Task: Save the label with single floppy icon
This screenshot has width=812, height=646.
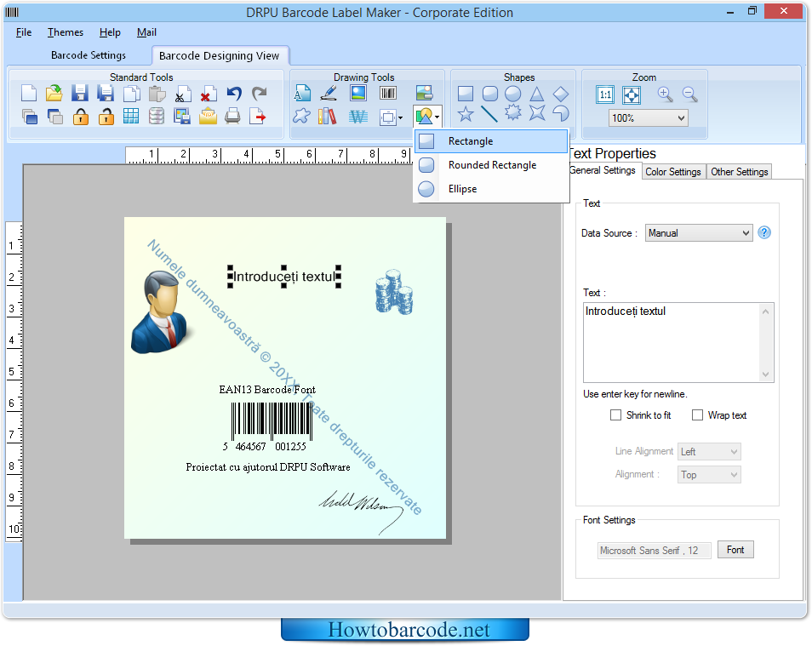Action: click(79, 94)
